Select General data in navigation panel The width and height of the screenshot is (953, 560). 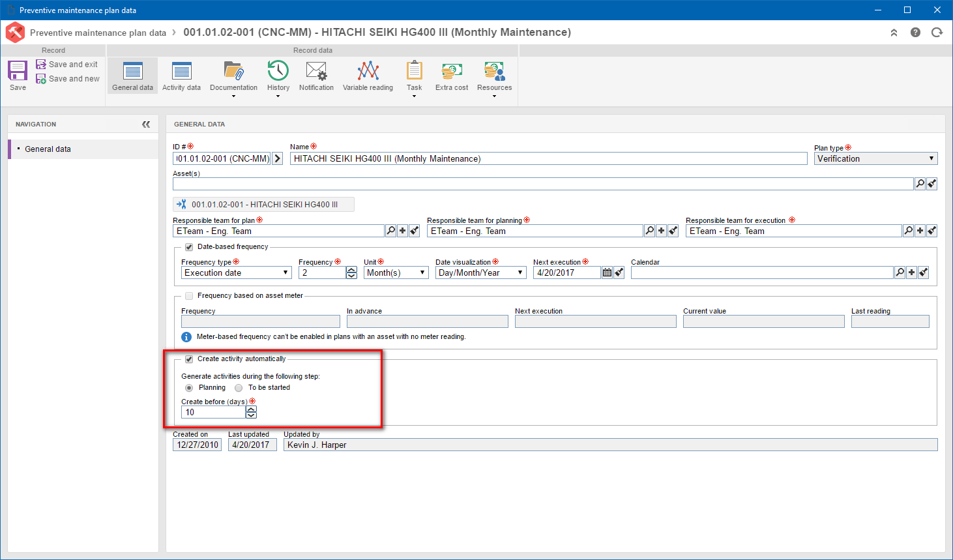pyautogui.click(x=48, y=149)
